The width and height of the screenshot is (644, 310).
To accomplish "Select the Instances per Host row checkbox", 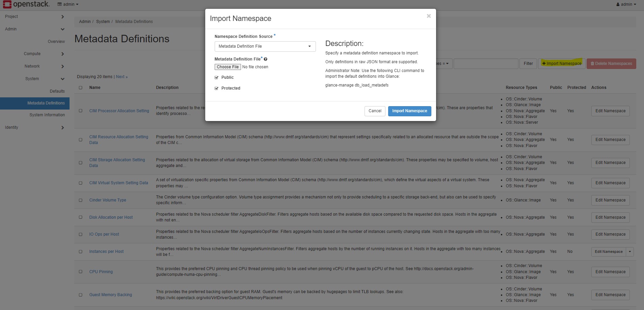I will 81,252.
